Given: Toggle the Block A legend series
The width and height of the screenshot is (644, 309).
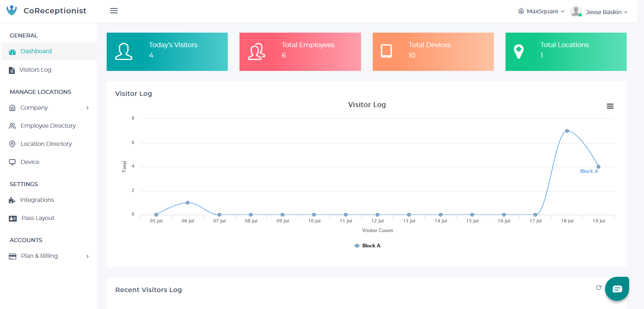Looking at the screenshot, I should point(367,246).
